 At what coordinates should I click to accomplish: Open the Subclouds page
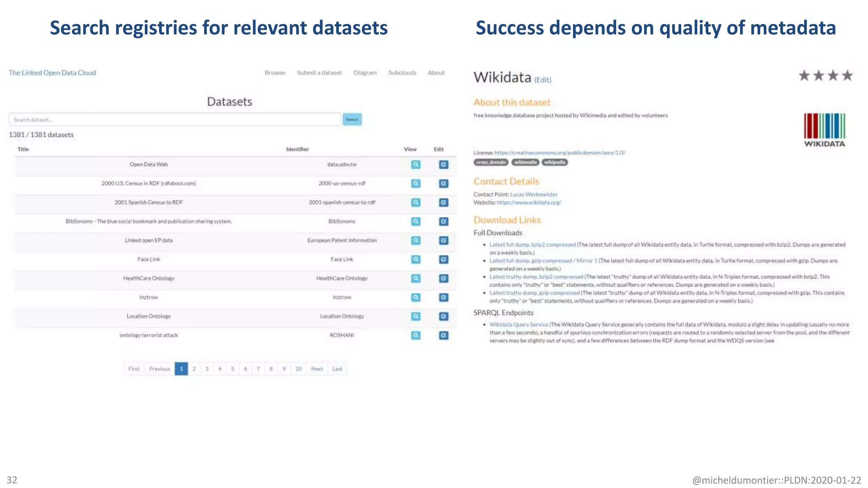(402, 73)
